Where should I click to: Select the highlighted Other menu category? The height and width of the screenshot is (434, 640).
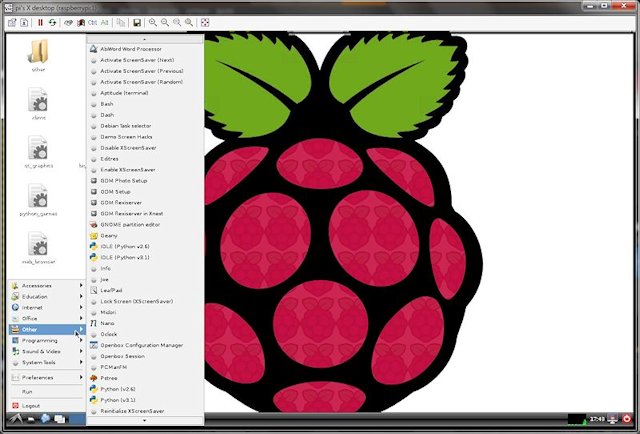click(x=47, y=329)
